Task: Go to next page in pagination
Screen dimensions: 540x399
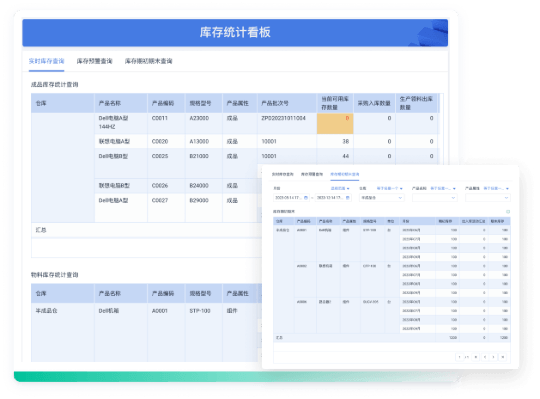Action: click(494, 357)
